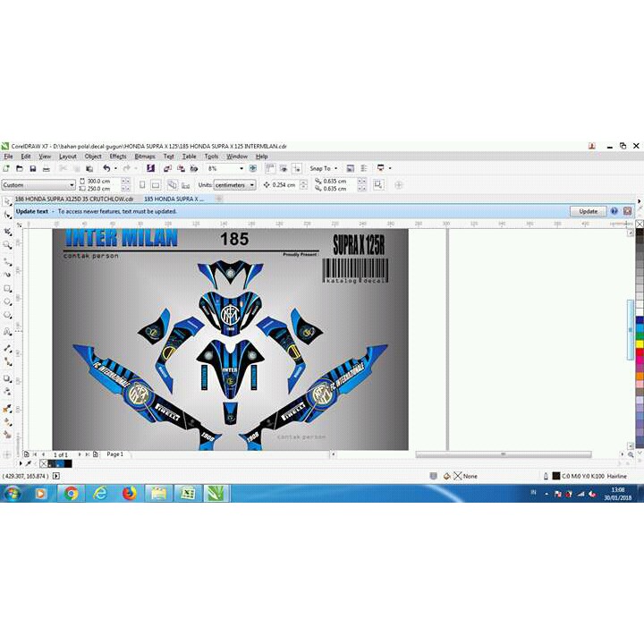Open the File menu
The height and width of the screenshot is (644, 644).
(x=8, y=157)
